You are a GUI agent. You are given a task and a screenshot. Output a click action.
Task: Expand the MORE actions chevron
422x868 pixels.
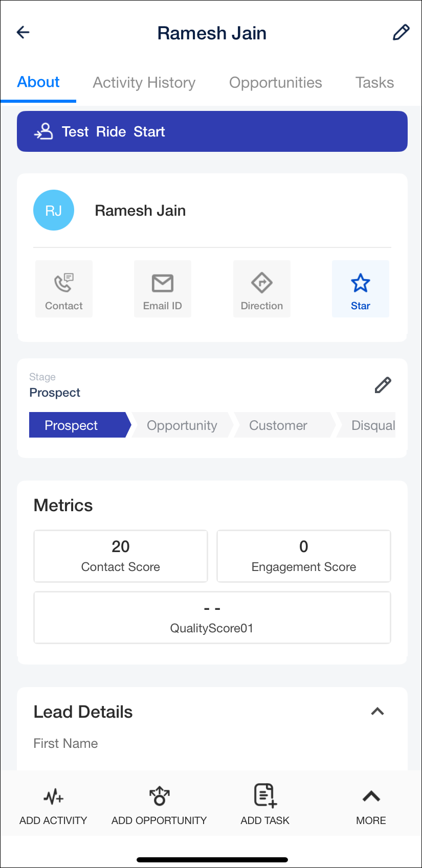[x=371, y=796]
